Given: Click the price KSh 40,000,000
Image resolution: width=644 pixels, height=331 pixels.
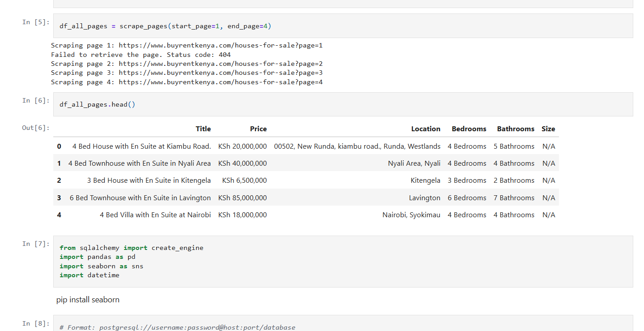Looking at the screenshot, I should point(243,163).
